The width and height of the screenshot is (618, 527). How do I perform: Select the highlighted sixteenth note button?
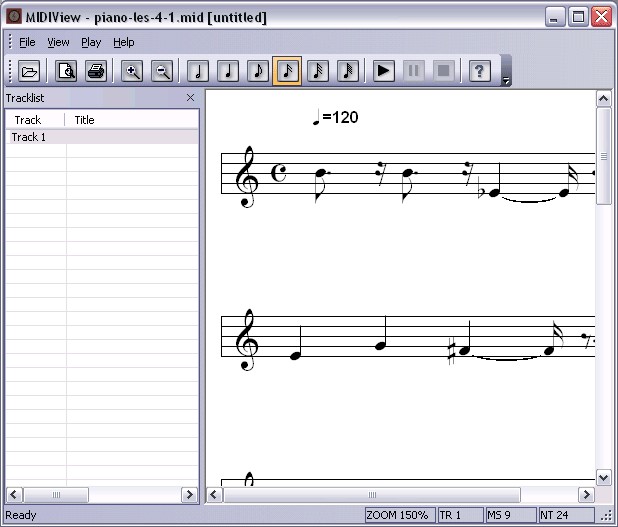click(287, 71)
